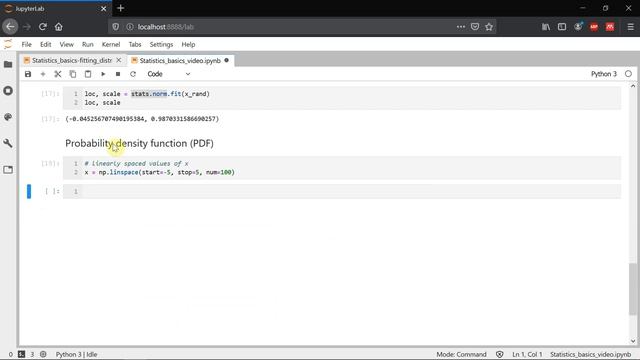This screenshot has width=640, height=360.
Task: Open the browser Library icon
Action: click(546, 27)
